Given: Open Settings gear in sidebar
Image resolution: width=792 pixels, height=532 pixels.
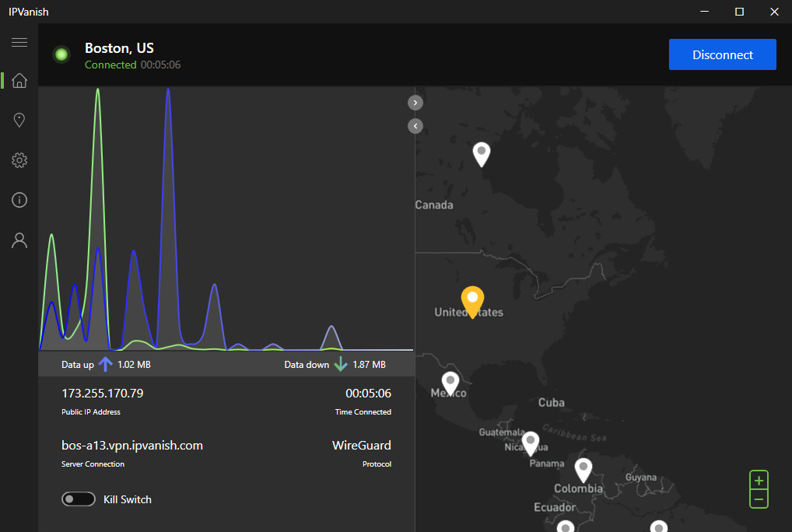Looking at the screenshot, I should pyautogui.click(x=19, y=160).
